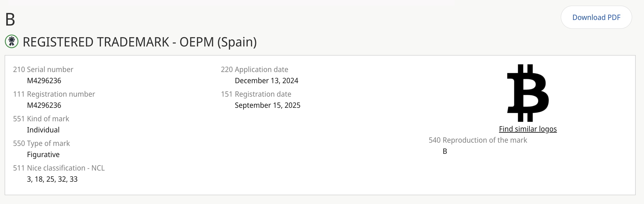Click the 111 Registration number label
644x204 pixels.
click(54, 94)
